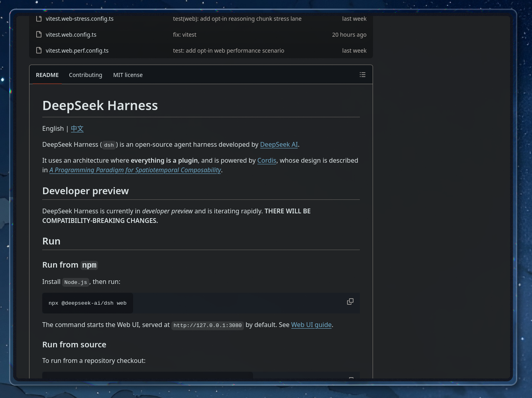The height and width of the screenshot is (398, 532).
Task: Copy the npx @deepseek-ai/dsh web command
Action: coord(350,301)
